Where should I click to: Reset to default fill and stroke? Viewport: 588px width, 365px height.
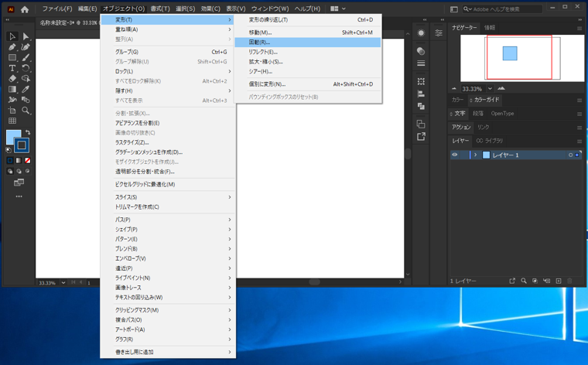pos(9,150)
